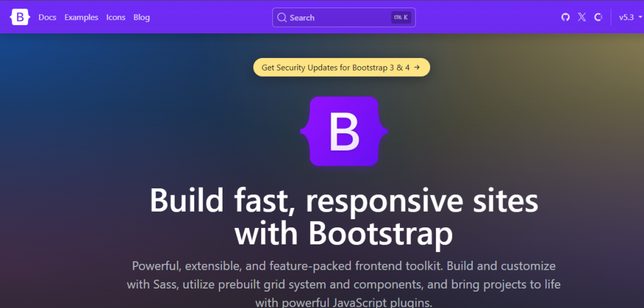Open the Docs navigation link

pyautogui.click(x=47, y=17)
